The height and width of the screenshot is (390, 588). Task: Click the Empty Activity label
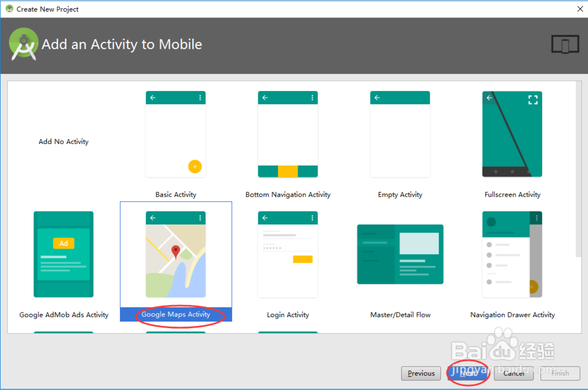point(400,194)
